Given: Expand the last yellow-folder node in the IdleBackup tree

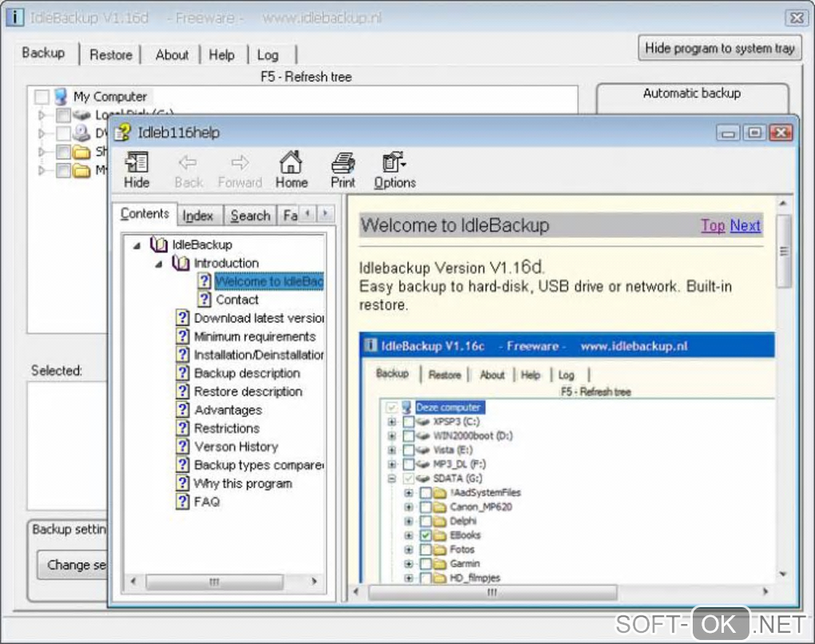Looking at the screenshot, I should pyautogui.click(x=42, y=170).
